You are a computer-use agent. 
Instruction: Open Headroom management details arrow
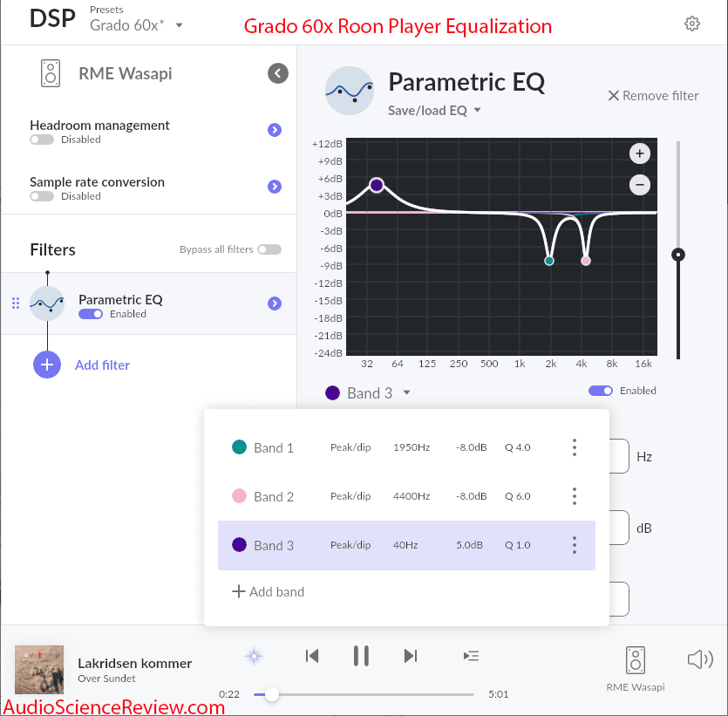pyautogui.click(x=275, y=130)
